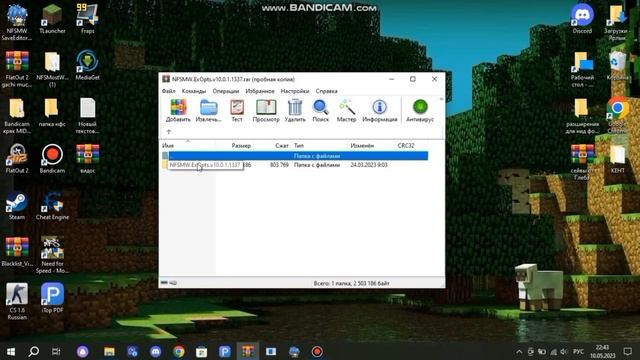Sort the list by the Размер column header
Viewport: 640px width, 360px height.
point(234,145)
